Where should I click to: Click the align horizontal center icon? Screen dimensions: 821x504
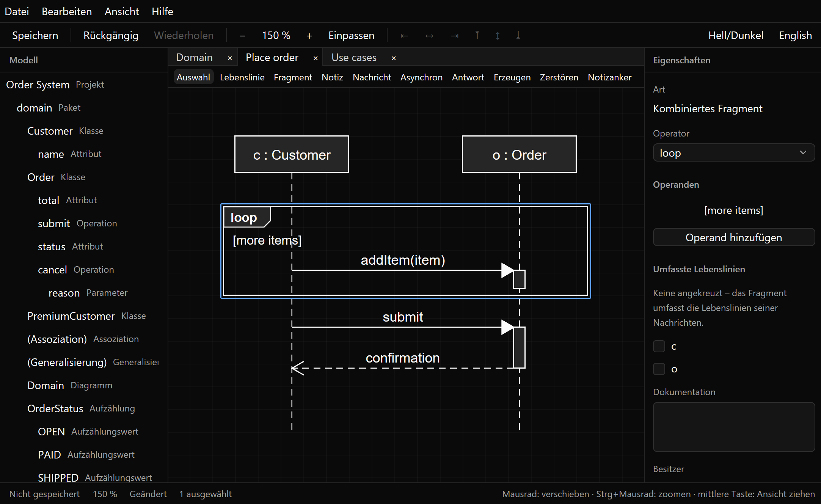click(429, 36)
